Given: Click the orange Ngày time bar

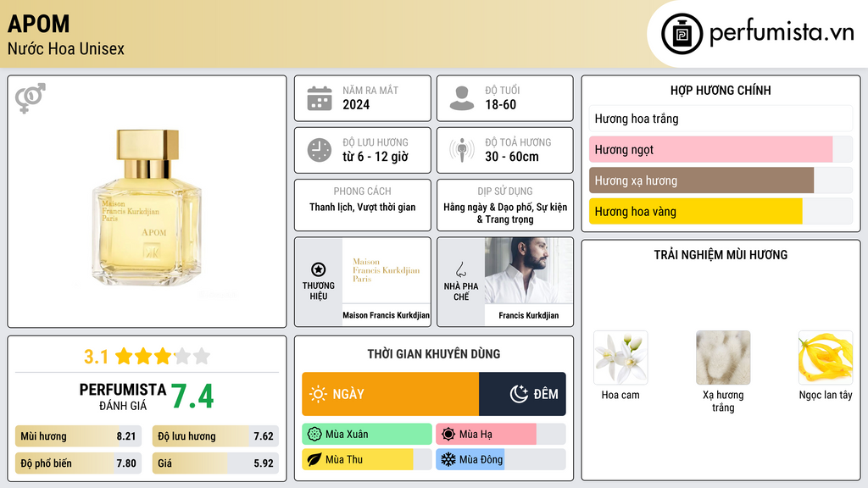Looking at the screenshot, I should tap(390, 394).
